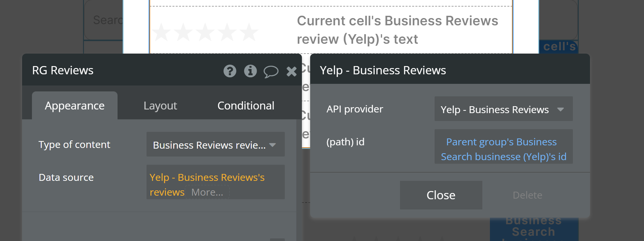This screenshot has width=644, height=241.
Task: Switch to the Appearance tab
Action: pyautogui.click(x=75, y=106)
